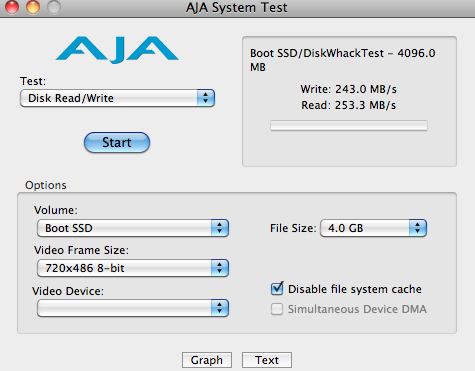Click the Disable file system cache label
This screenshot has width=475, height=371.
pos(355,289)
